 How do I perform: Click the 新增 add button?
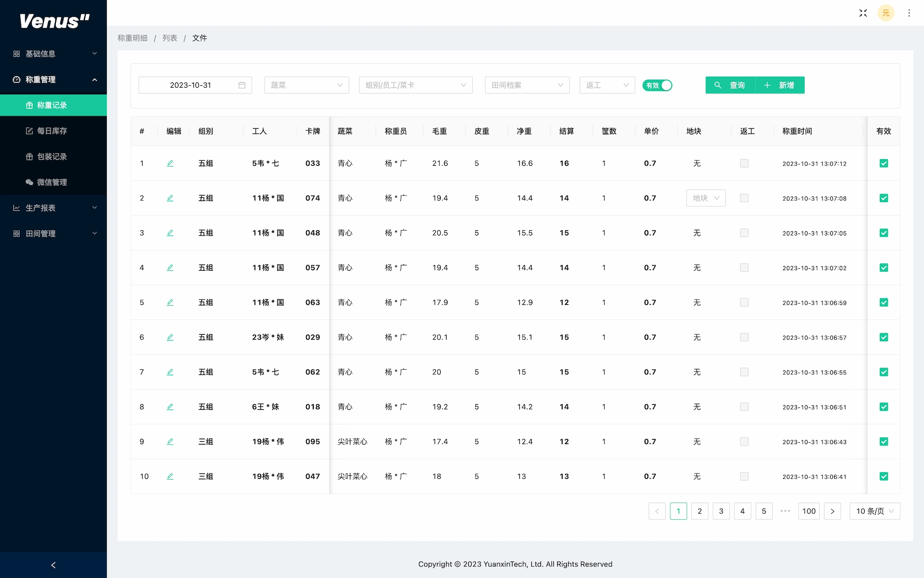[780, 85]
